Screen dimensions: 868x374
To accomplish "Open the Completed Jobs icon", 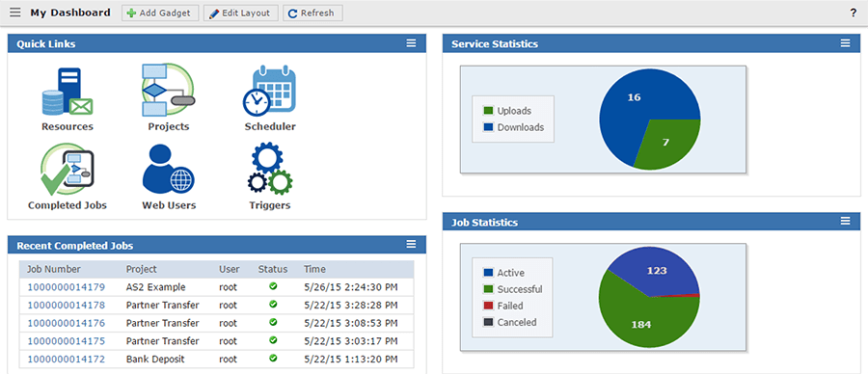I will click(x=67, y=169).
